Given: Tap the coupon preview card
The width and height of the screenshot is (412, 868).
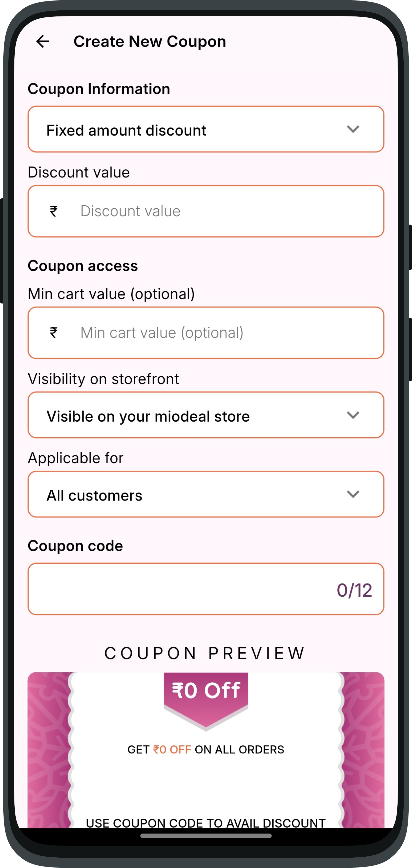Looking at the screenshot, I should tap(206, 750).
